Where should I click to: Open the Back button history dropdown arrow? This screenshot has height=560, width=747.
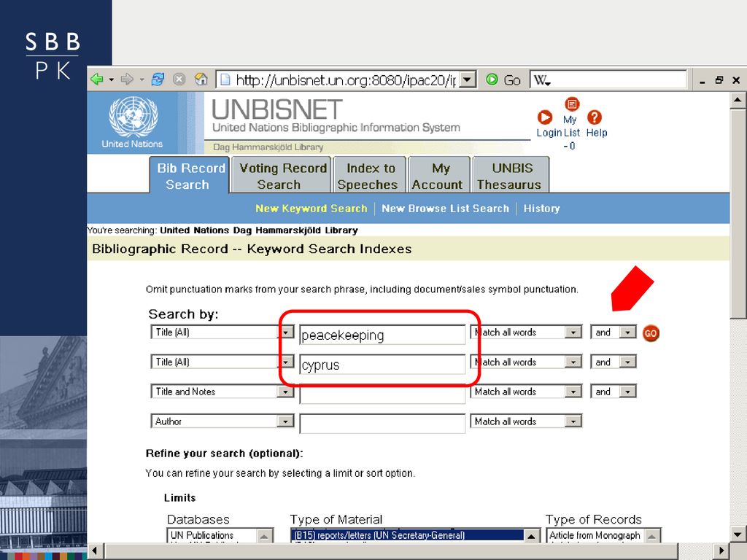click(112, 79)
